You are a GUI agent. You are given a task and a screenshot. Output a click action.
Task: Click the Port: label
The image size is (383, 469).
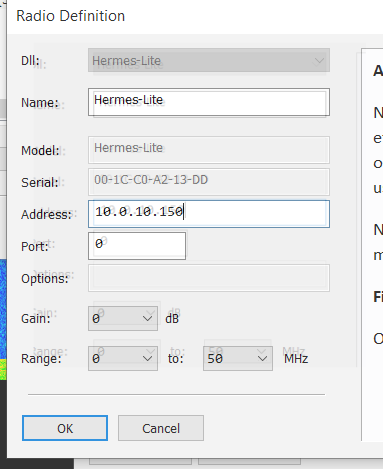click(x=35, y=246)
